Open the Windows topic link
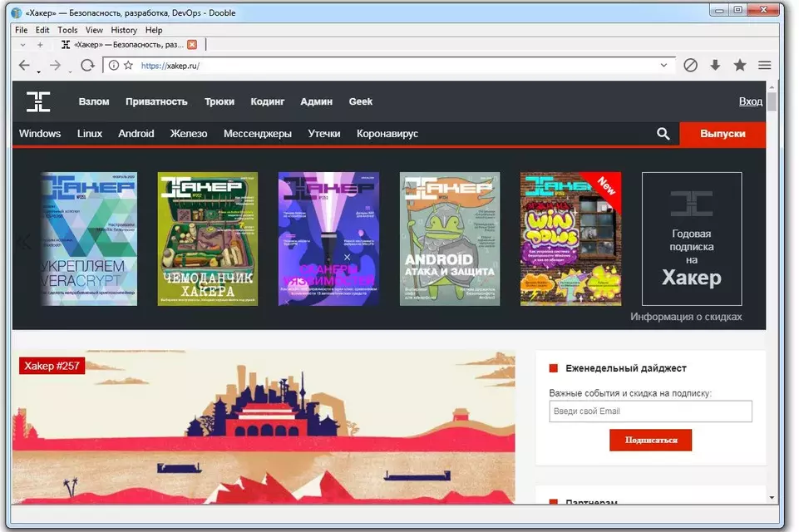The width and height of the screenshot is (799, 532). coord(40,134)
